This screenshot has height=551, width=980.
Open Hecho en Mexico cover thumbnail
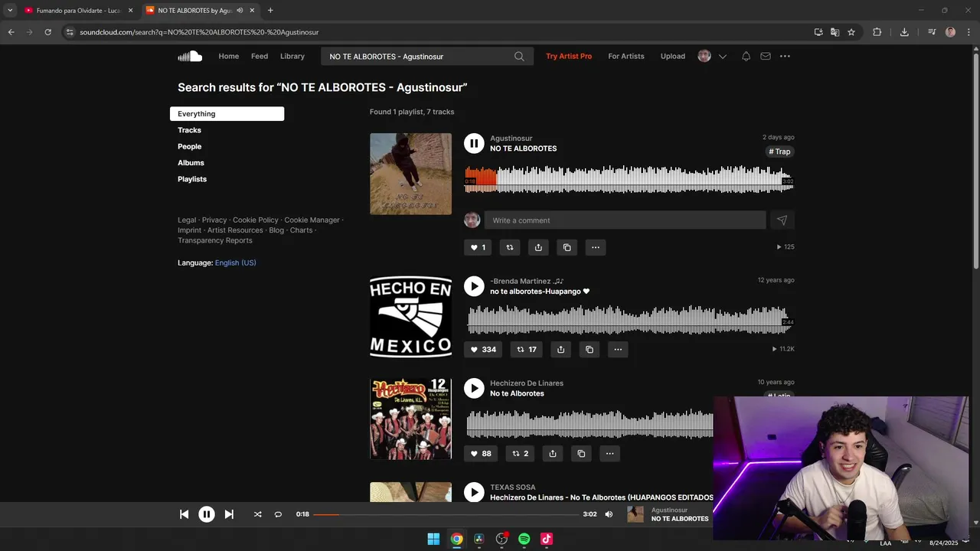pyautogui.click(x=410, y=317)
